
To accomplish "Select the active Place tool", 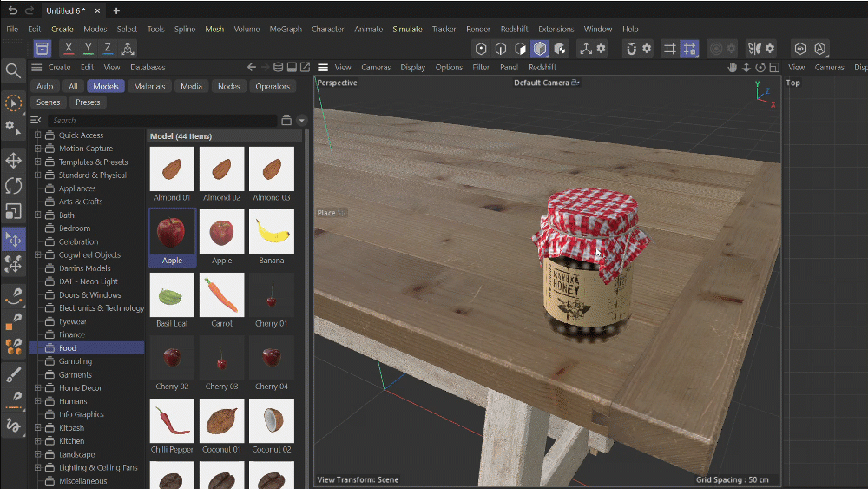I will [13, 239].
